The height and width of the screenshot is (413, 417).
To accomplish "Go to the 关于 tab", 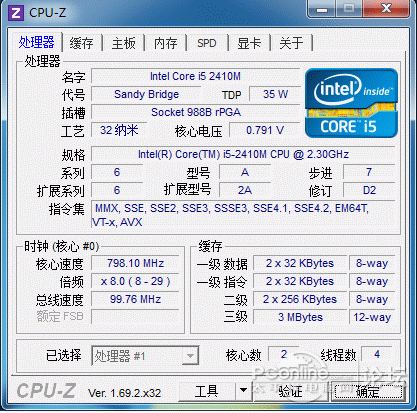I will click(291, 43).
